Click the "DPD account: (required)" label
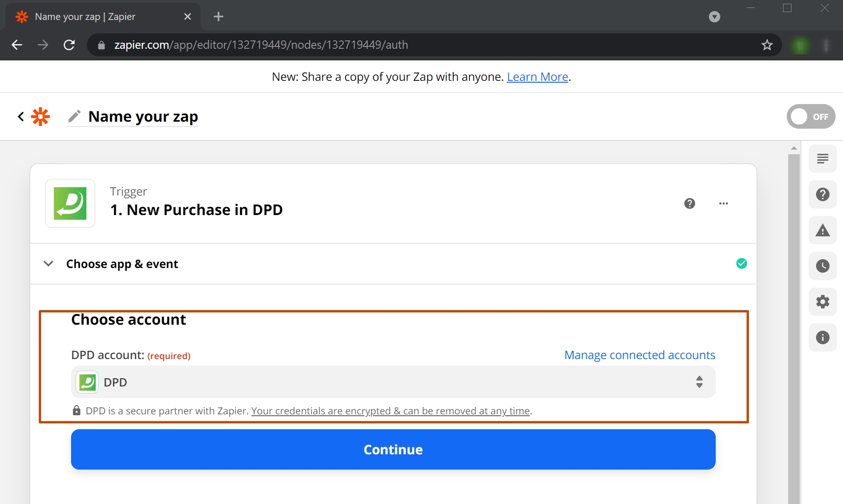 tap(131, 355)
